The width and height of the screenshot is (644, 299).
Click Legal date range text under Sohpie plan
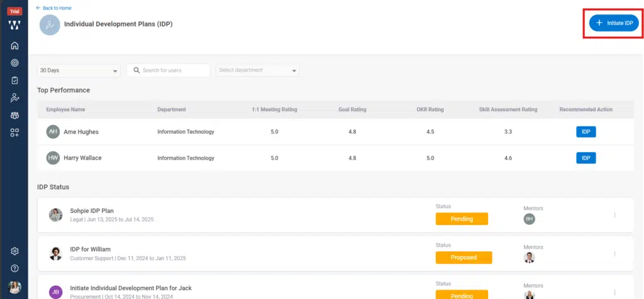(112, 219)
